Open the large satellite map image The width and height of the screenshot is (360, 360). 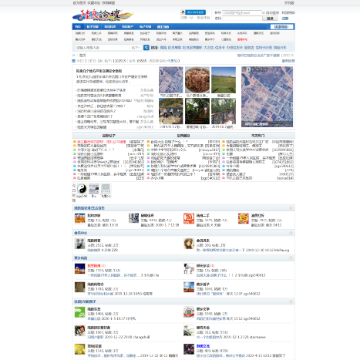click(267, 96)
